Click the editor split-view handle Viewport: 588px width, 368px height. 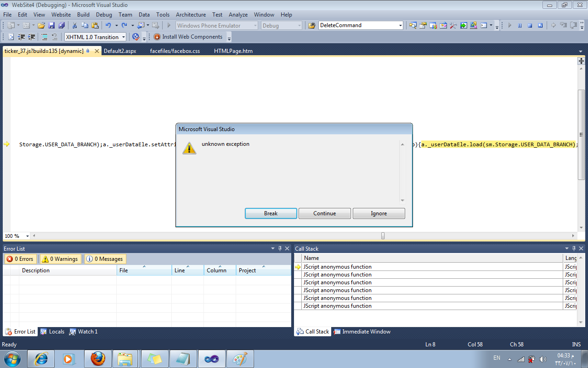[x=581, y=61]
